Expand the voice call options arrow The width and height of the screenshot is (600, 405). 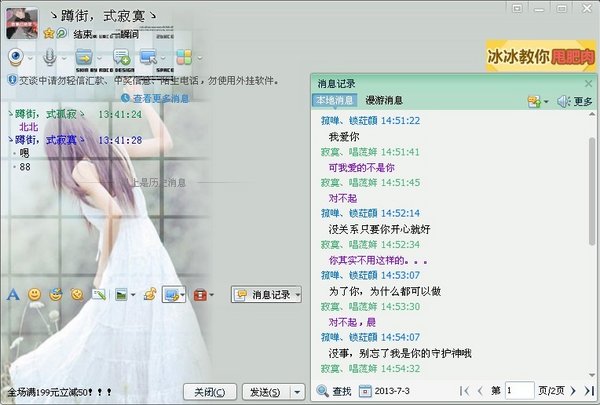64,59
